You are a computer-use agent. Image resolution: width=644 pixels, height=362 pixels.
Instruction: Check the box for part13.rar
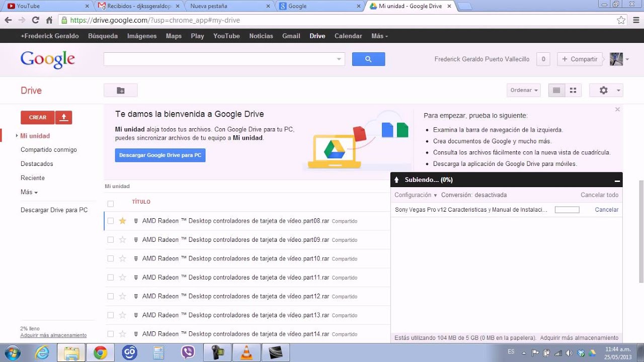[x=111, y=315]
